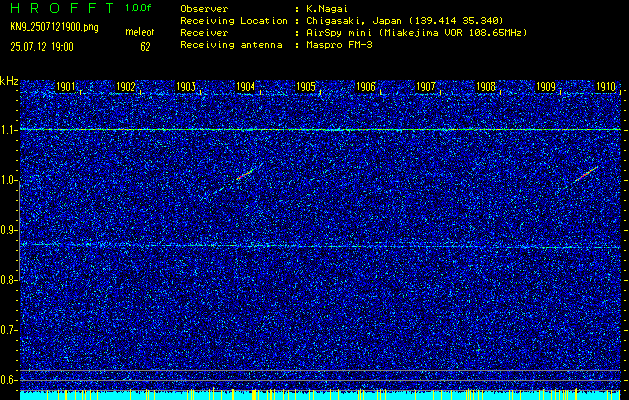Click the meteor count value 62
Image resolution: width=629 pixels, height=400 pixels.
point(145,47)
